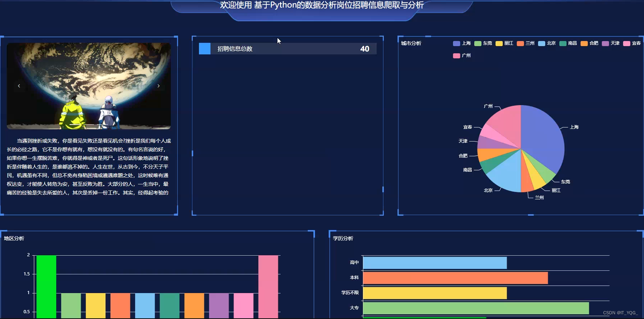Toggle 丽江 in the city legend
The image size is (644, 319).
click(505, 43)
